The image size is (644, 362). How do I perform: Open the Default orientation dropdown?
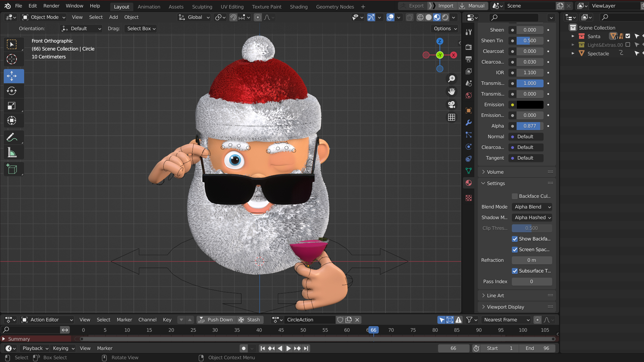pyautogui.click(x=81, y=29)
